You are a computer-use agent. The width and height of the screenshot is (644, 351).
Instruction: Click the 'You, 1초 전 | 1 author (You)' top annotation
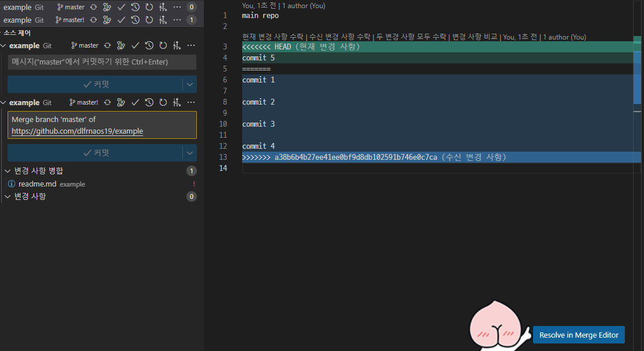(x=283, y=6)
